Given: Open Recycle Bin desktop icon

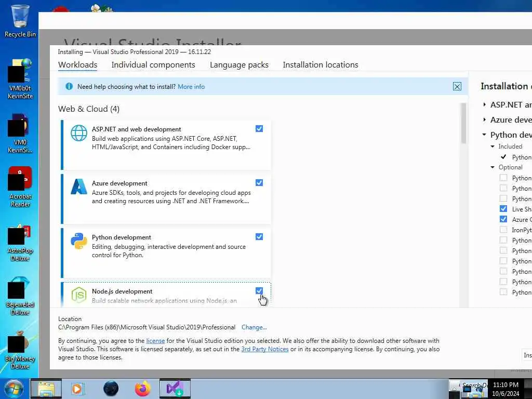Looking at the screenshot, I should 20,21.
